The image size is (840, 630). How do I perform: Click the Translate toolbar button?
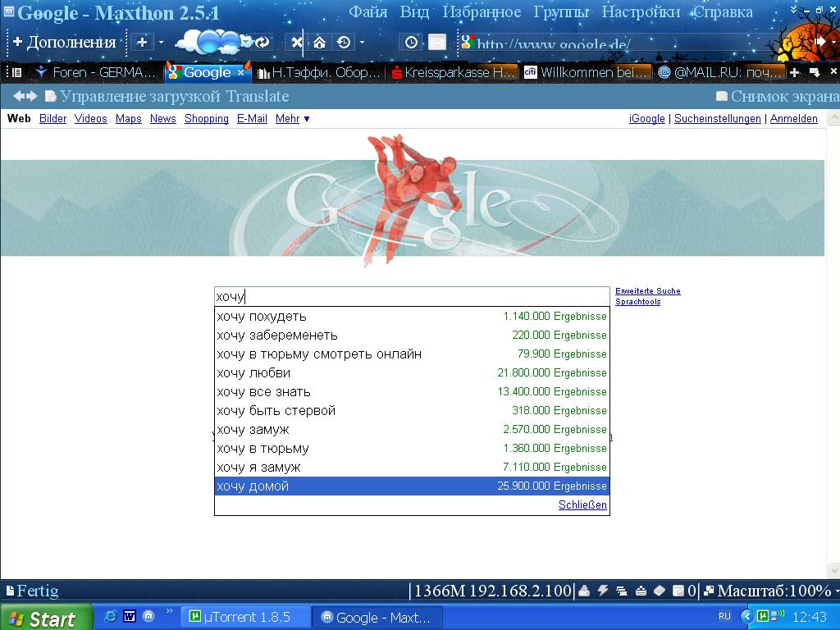(258, 97)
